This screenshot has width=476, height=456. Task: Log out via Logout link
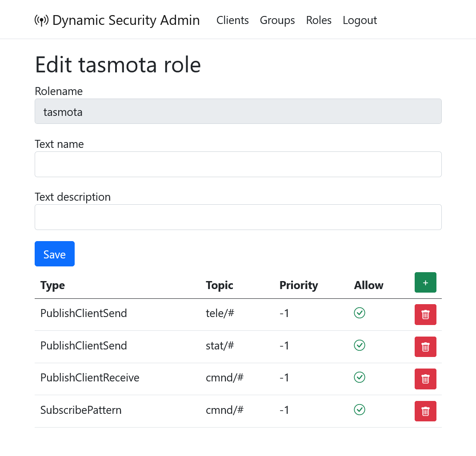(x=360, y=20)
